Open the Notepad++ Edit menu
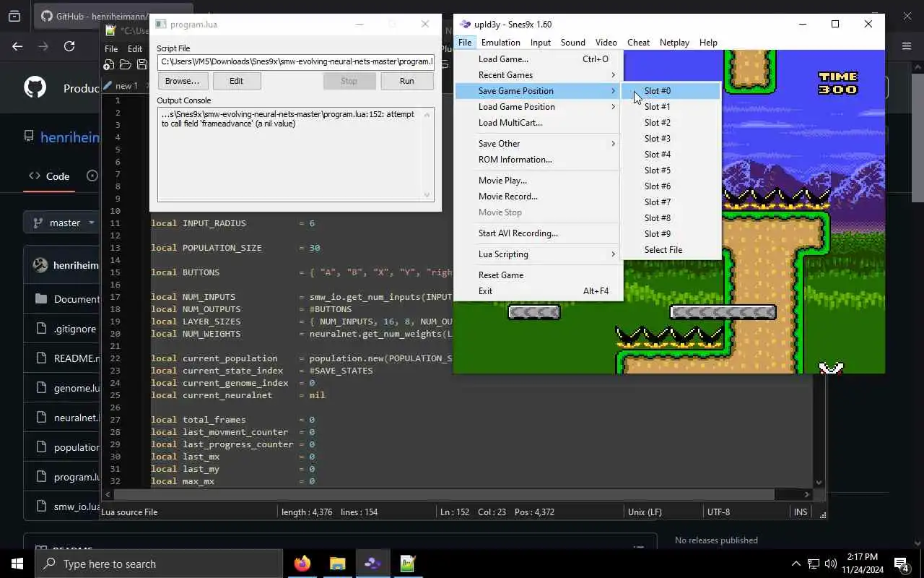This screenshot has height=578, width=924. click(135, 49)
